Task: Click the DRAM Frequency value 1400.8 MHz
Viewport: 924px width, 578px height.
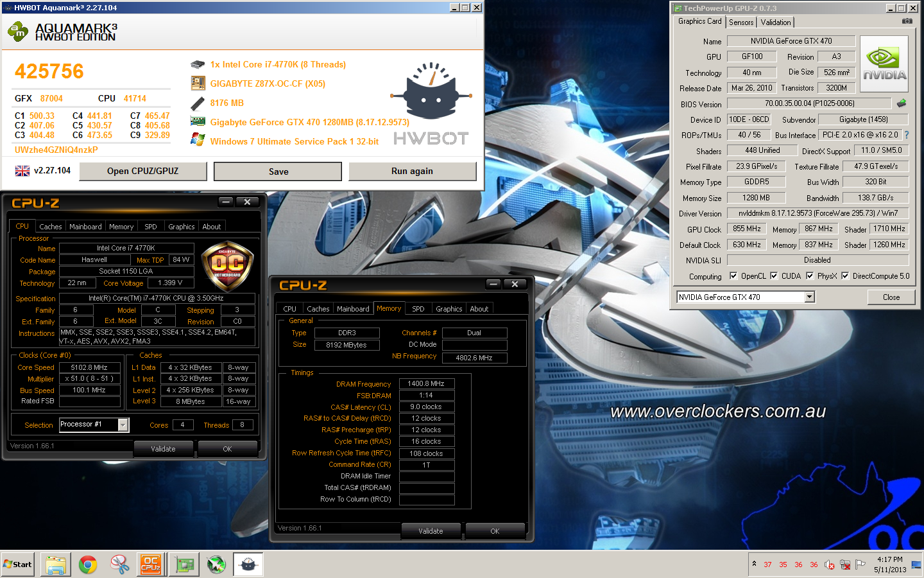Action: pyautogui.click(x=426, y=383)
